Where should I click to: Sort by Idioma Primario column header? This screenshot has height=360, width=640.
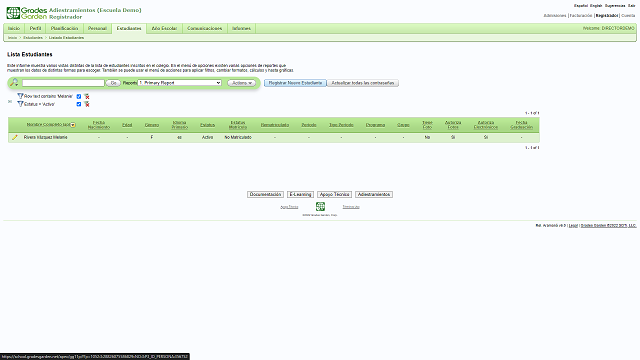180,125
